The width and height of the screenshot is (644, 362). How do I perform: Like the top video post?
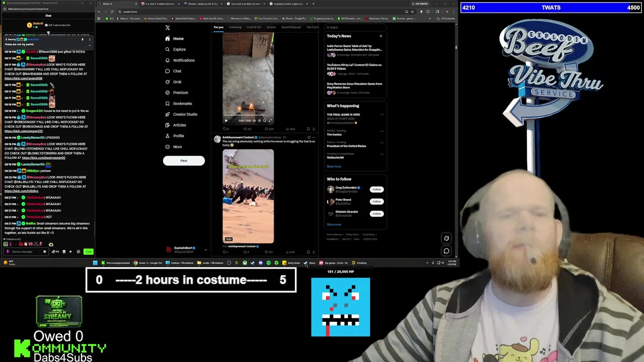pos(267,129)
